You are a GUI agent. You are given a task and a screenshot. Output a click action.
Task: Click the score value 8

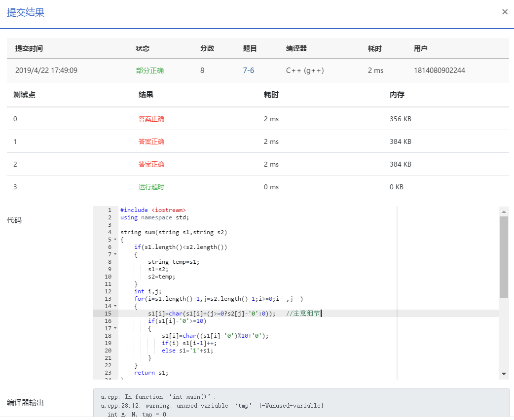[202, 70]
